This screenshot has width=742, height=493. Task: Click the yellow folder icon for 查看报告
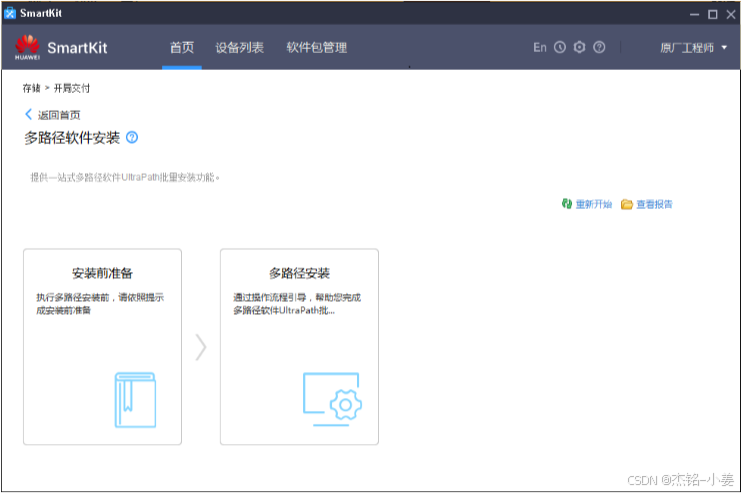[627, 204]
